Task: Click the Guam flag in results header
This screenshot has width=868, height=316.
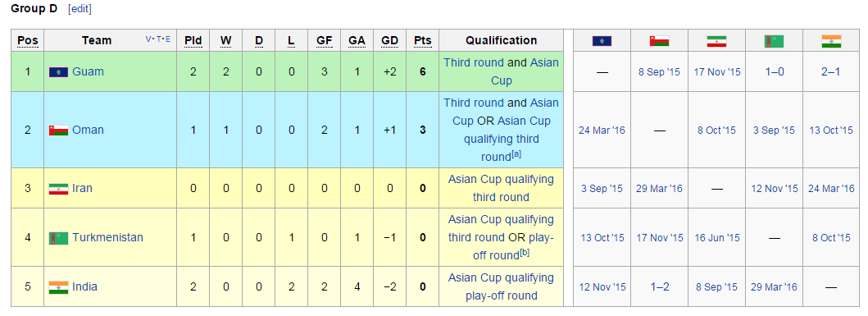Action: point(602,41)
